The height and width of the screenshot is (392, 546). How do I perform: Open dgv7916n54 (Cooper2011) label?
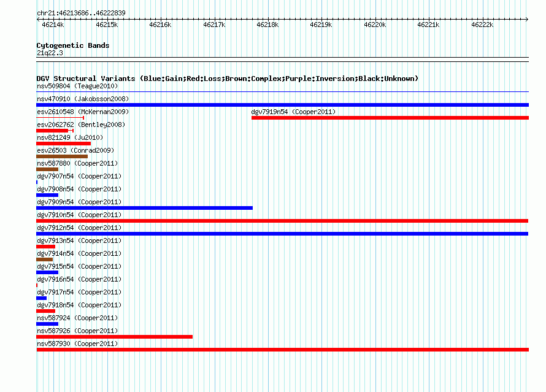(79, 279)
